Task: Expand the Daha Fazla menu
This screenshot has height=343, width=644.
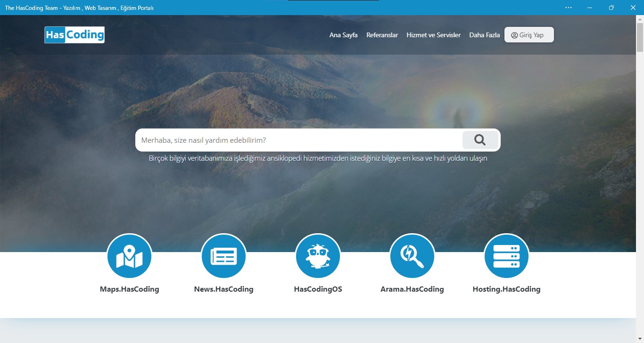Action: [x=484, y=35]
